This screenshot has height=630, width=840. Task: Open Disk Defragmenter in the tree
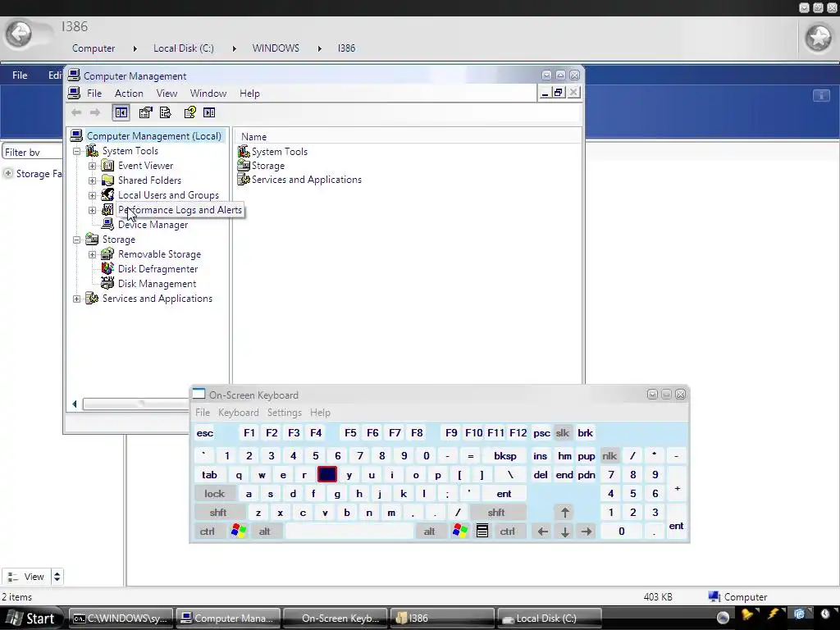tap(157, 269)
